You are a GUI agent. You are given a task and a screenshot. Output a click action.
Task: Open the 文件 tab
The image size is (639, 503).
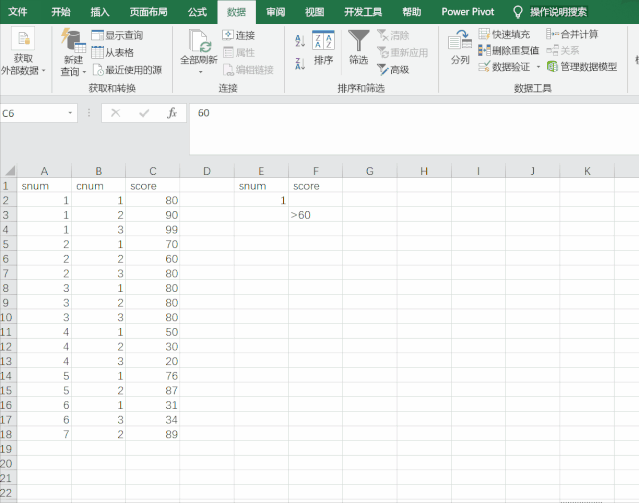18,12
